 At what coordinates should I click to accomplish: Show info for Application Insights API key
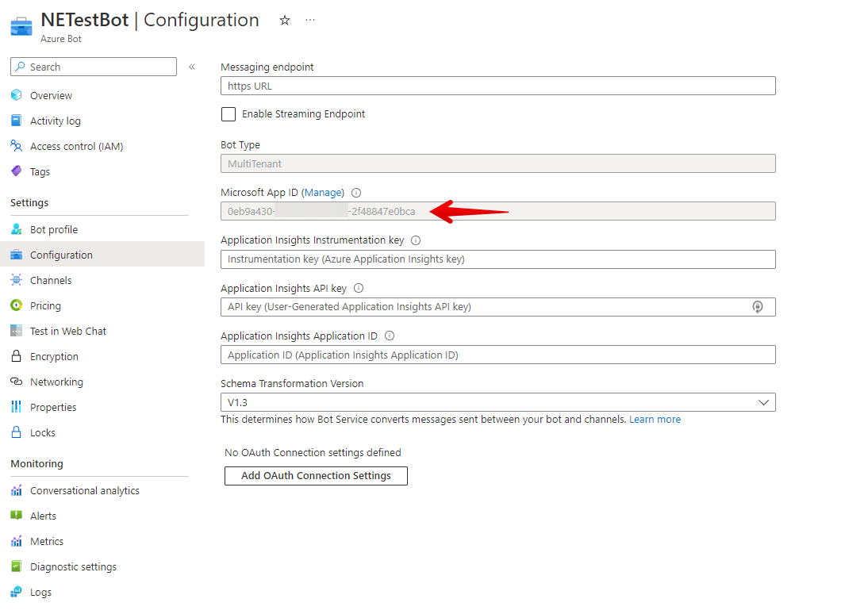[359, 288]
